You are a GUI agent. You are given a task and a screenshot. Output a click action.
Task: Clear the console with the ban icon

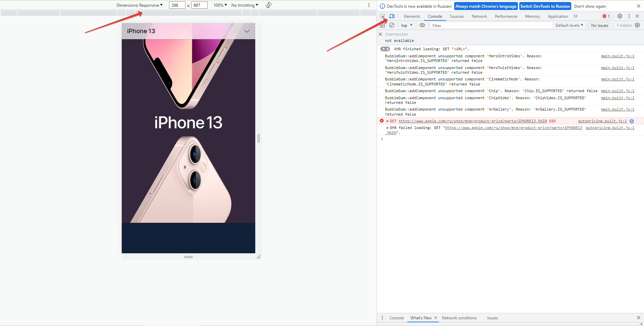[x=392, y=25]
